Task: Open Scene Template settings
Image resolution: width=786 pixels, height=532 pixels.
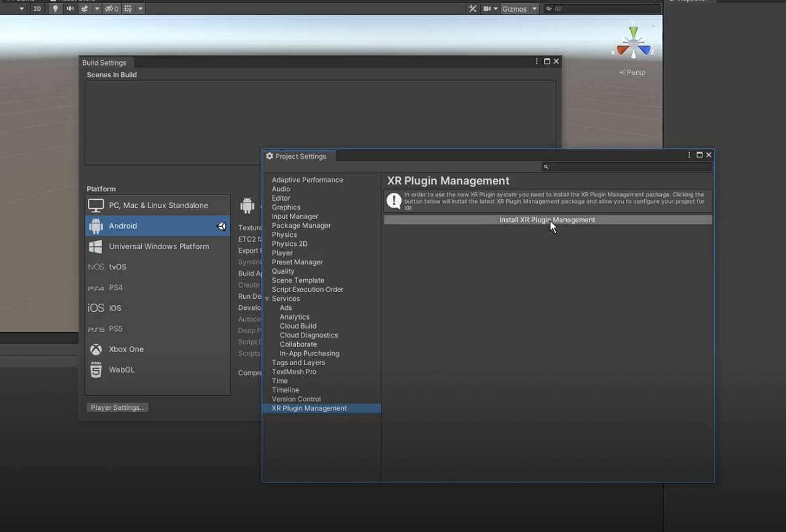Action: coord(298,280)
